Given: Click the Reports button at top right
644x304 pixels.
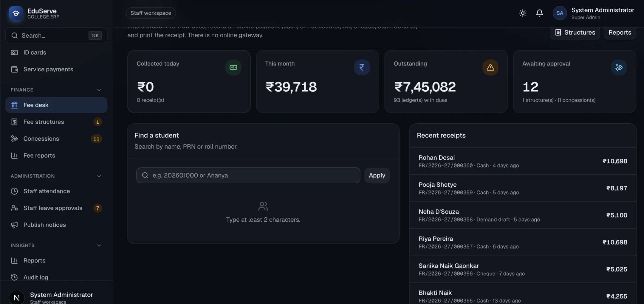Looking at the screenshot, I should [x=620, y=32].
